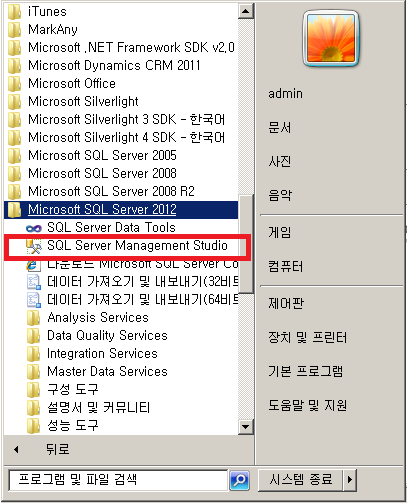The image size is (407, 504).
Task: Click the program list scrollbar thumb
Action: coord(246,244)
